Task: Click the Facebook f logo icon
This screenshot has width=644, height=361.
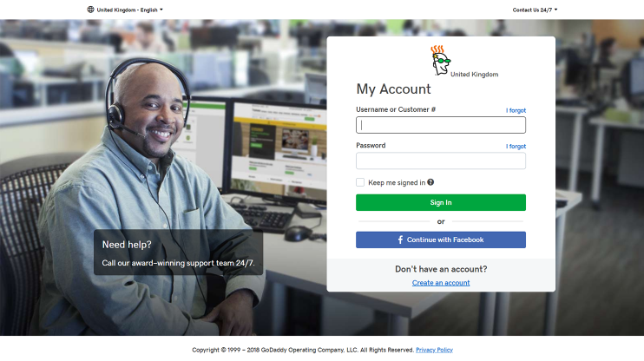Action: click(x=400, y=240)
